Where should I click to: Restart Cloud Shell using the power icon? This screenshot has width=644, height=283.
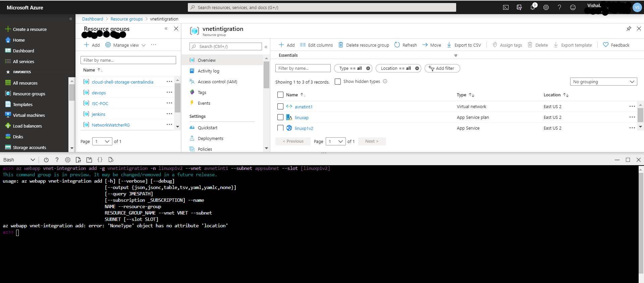pos(46,160)
